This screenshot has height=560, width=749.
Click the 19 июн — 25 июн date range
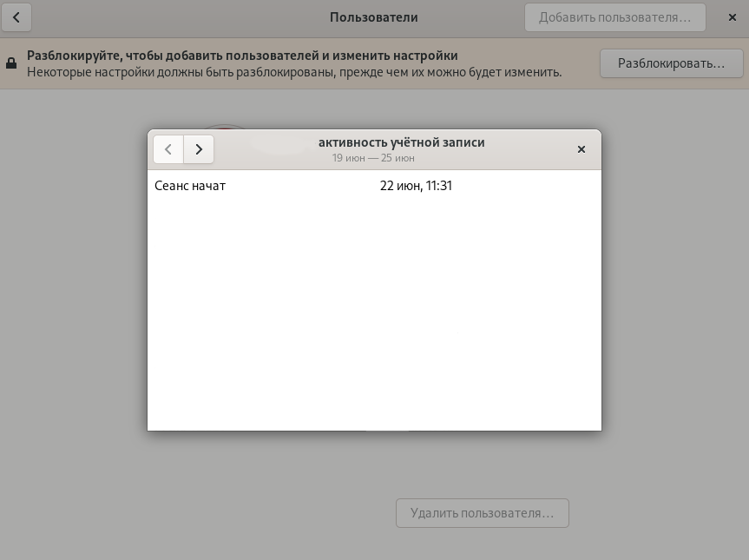(x=373, y=158)
